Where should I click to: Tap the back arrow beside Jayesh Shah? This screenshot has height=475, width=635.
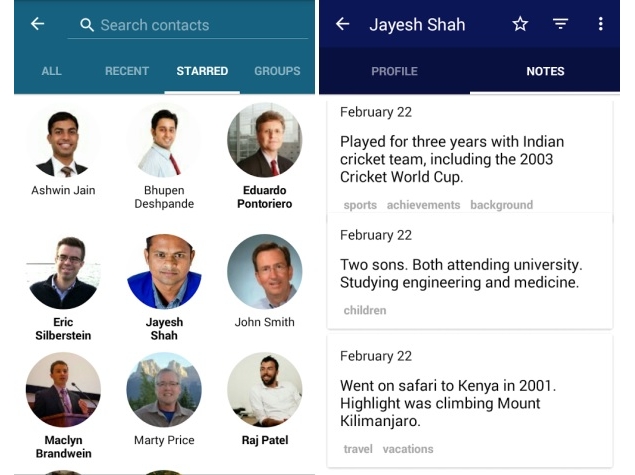pyautogui.click(x=342, y=24)
